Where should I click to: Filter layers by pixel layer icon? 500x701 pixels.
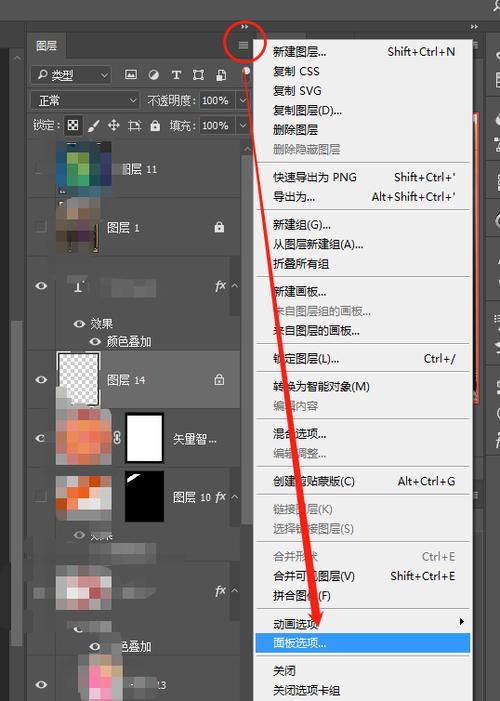coord(131,75)
